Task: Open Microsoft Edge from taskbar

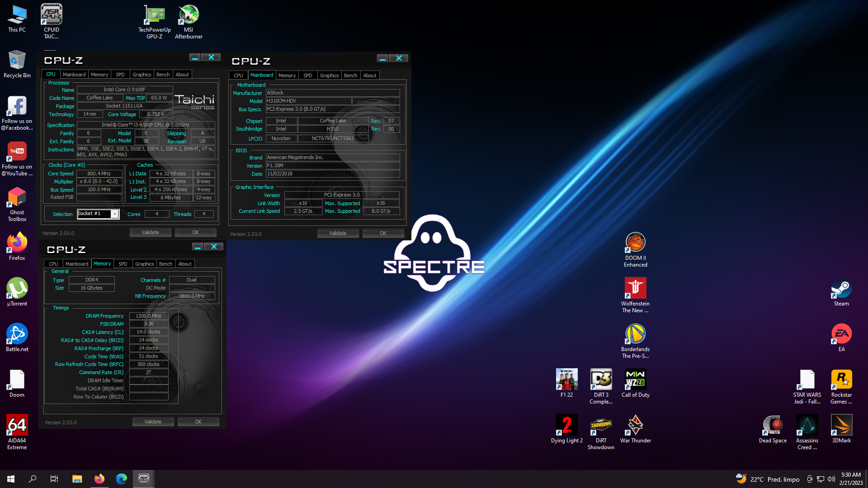Action: coord(121,479)
